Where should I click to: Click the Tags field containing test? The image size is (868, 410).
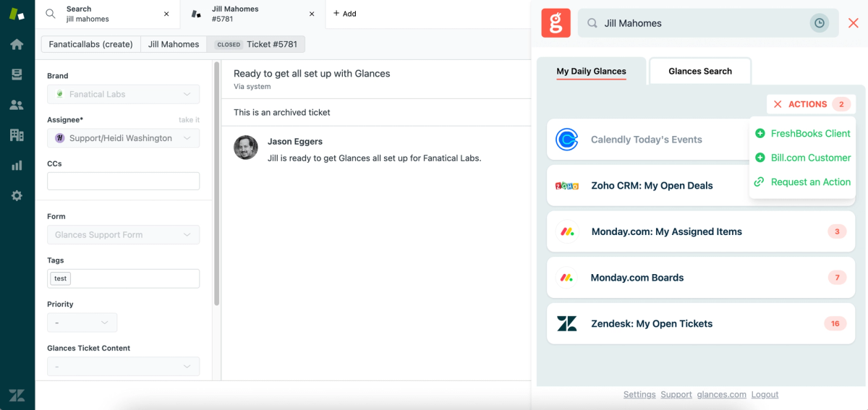[x=123, y=278]
